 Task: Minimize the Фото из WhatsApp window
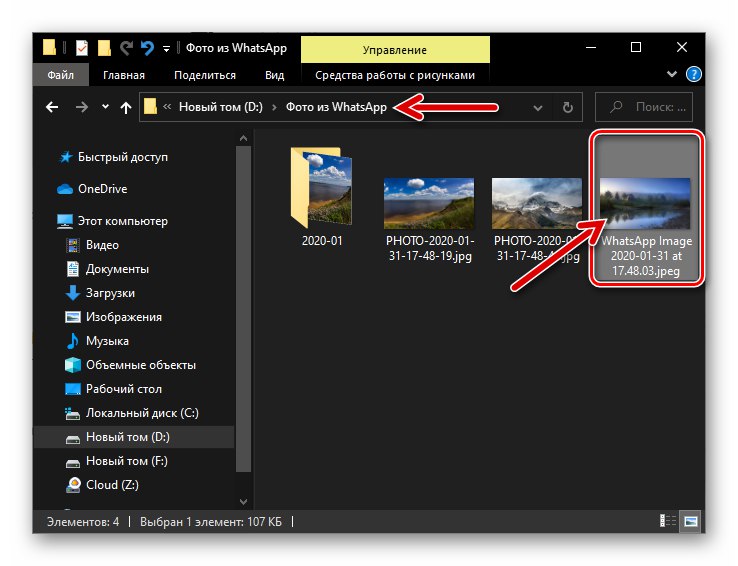point(591,48)
